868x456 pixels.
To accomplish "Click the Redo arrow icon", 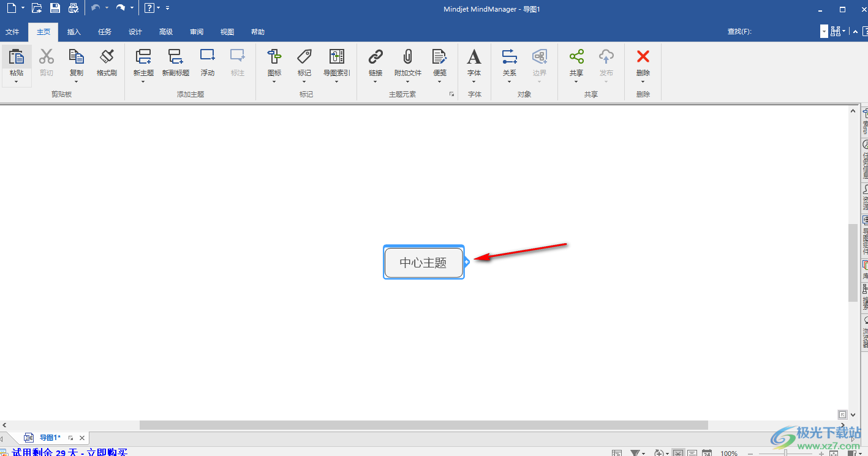I will [121, 8].
